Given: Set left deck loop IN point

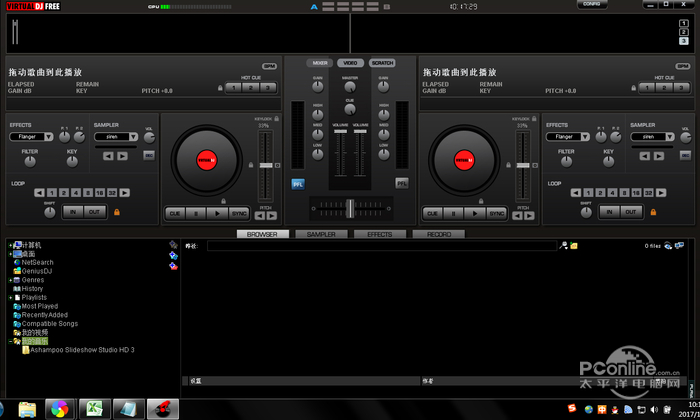Looking at the screenshot, I should click(73, 212).
